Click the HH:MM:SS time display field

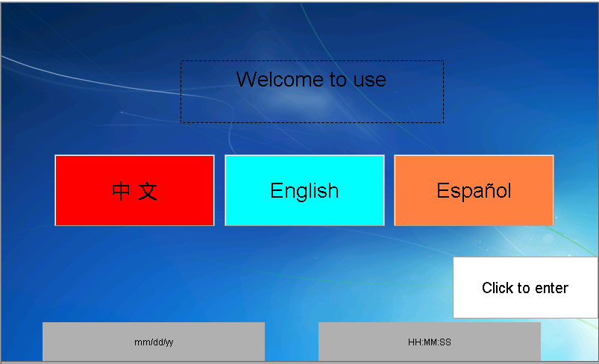[x=430, y=342]
